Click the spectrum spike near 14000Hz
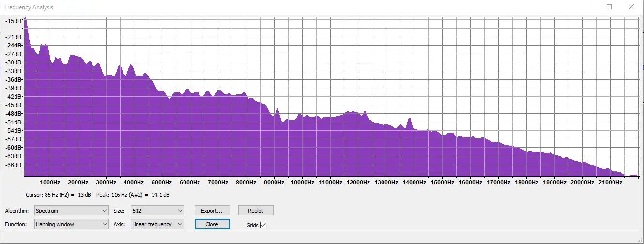 click(409, 121)
